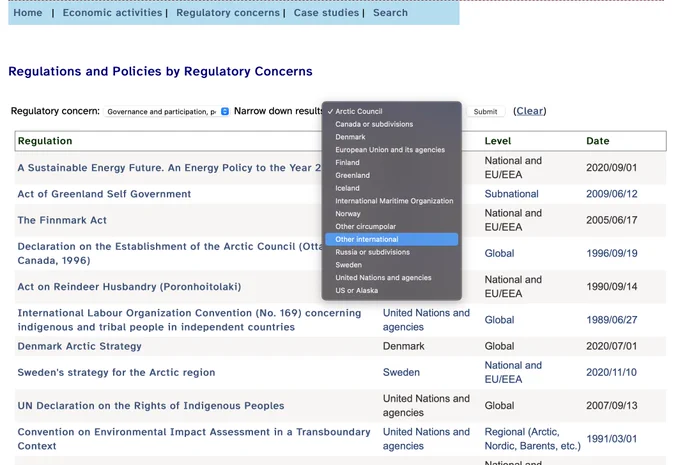Choose Iceland in dropdown list
Screen dimensions: 680x465
click(392, 188)
